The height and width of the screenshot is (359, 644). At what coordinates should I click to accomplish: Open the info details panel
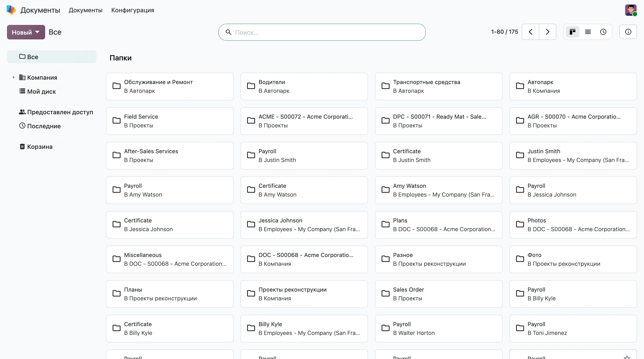pos(628,32)
